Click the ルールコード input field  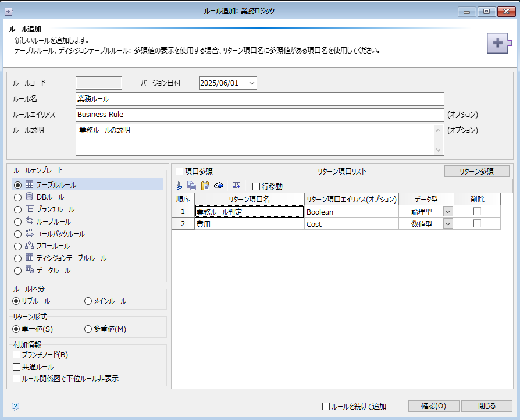point(99,83)
